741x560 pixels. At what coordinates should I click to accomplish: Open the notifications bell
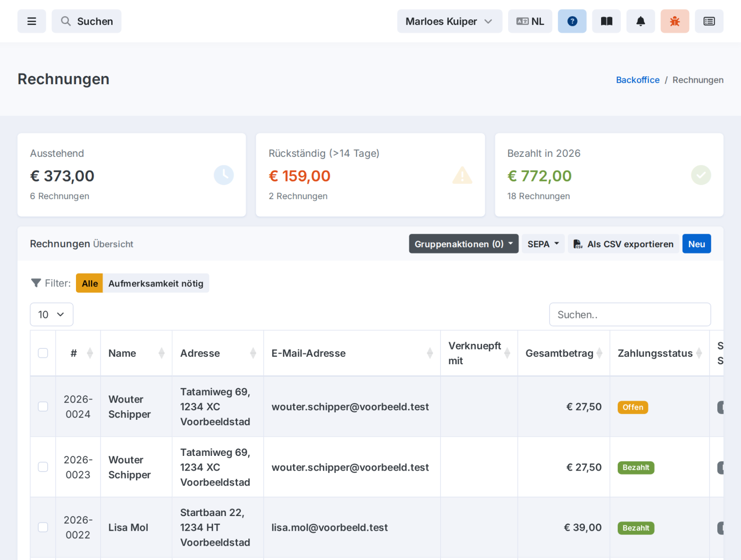coord(641,21)
